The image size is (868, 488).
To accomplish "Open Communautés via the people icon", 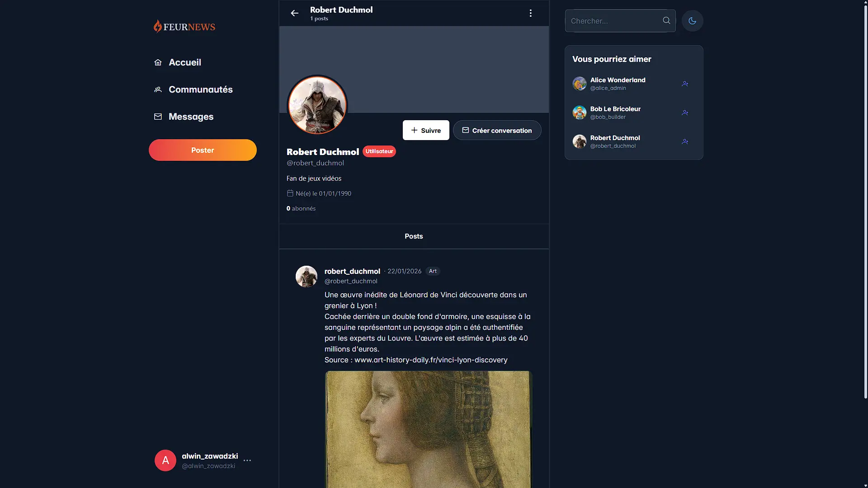I will tap(158, 89).
